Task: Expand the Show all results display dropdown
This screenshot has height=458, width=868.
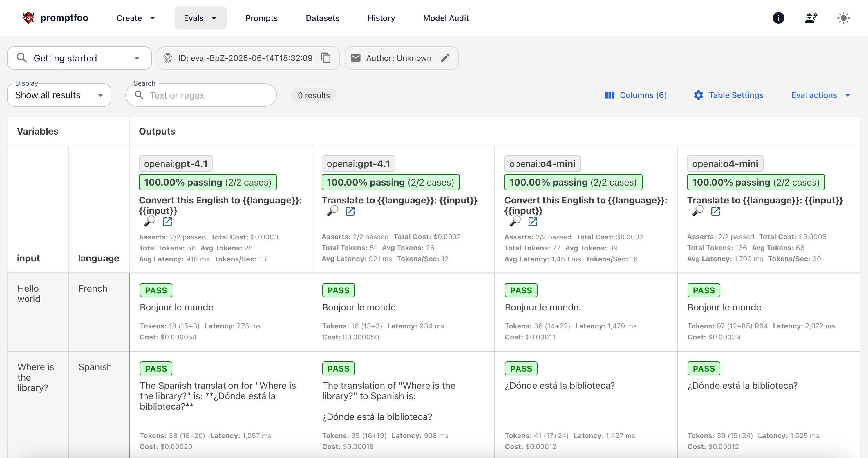Action: [x=59, y=95]
